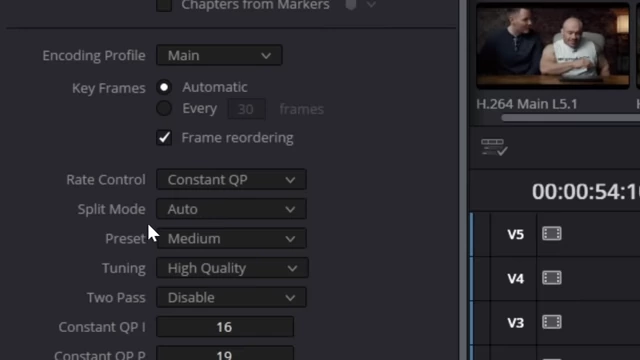The height and width of the screenshot is (360, 640).
Task: Click the key frame interval field showing 30
Action: click(x=247, y=109)
